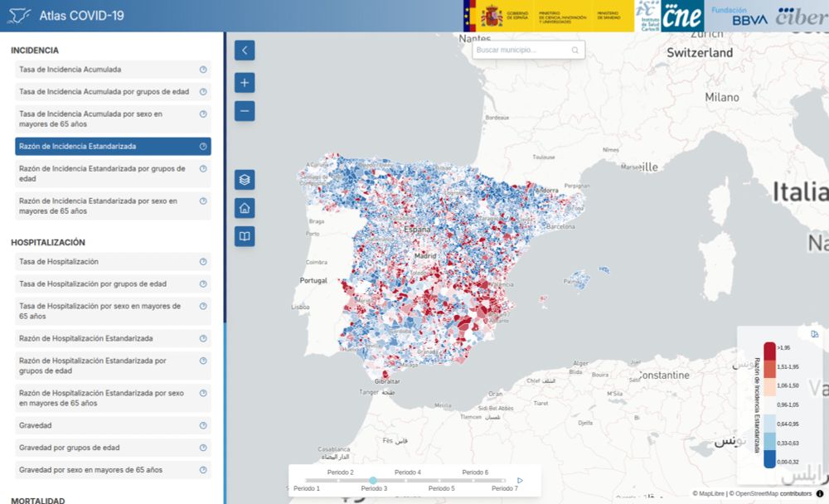Viewport: 829px width, 504px height.
Task: Jump to Periodo 5 on timeline
Action: coord(442,488)
